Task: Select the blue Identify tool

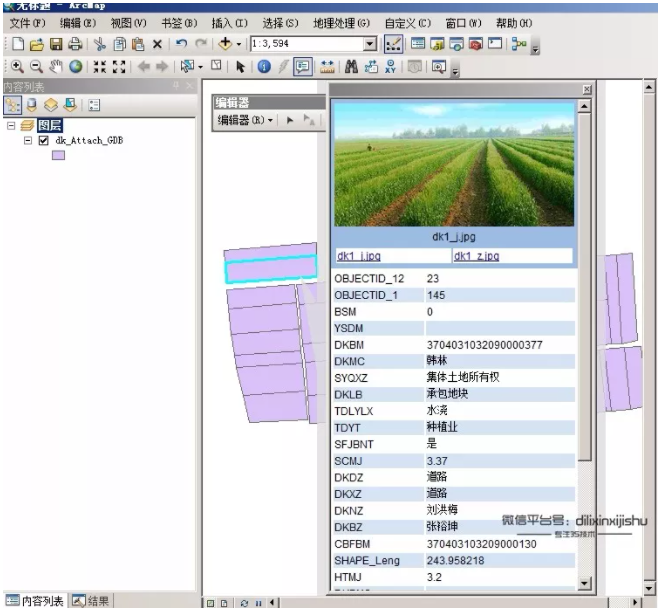Action: [264, 66]
